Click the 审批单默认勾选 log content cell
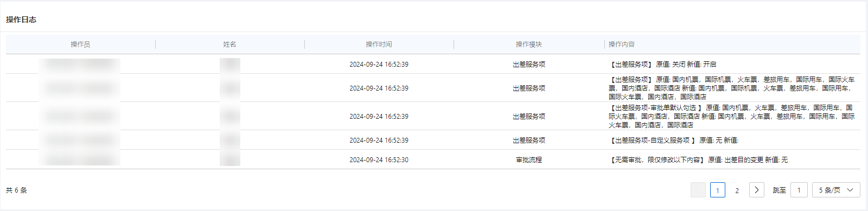868x211 pixels. [731, 116]
